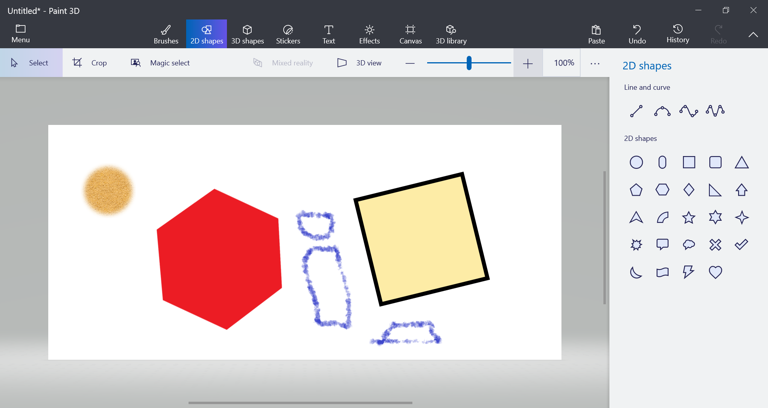Activate the Magic select tool
This screenshot has height=408, width=768.
click(160, 63)
